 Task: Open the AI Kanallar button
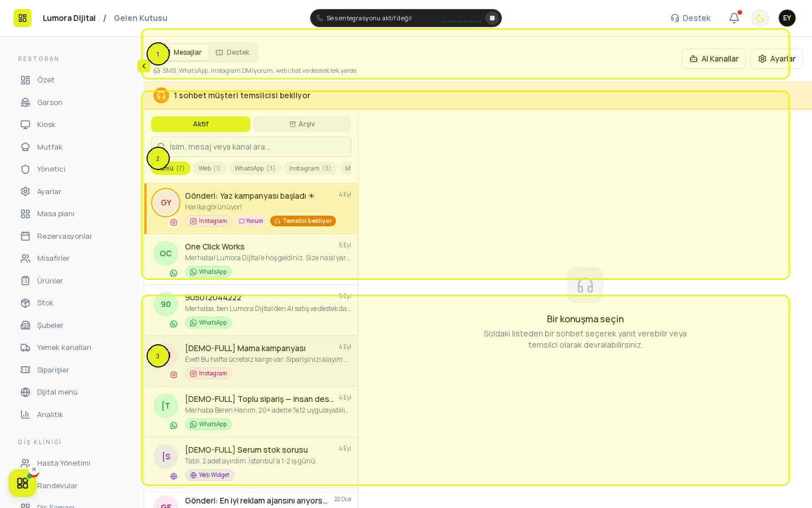(x=714, y=59)
